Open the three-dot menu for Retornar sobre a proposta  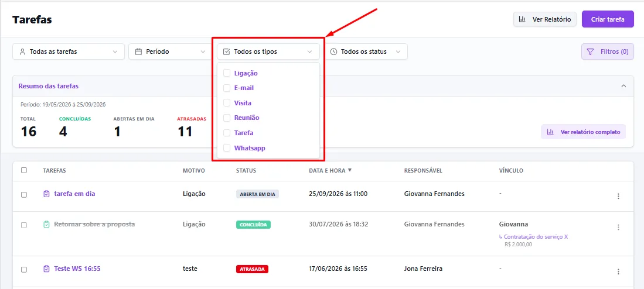tap(618, 227)
